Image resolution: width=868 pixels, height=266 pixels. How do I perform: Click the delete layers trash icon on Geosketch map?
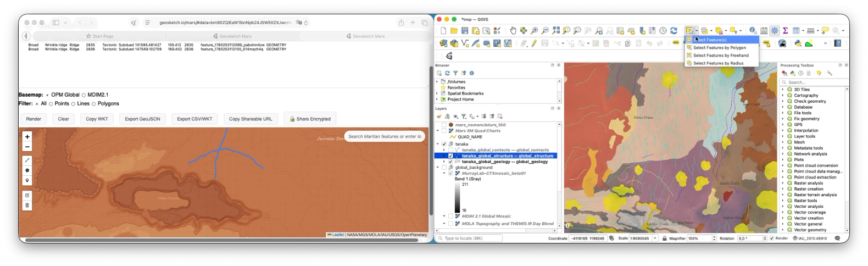click(27, 206)
